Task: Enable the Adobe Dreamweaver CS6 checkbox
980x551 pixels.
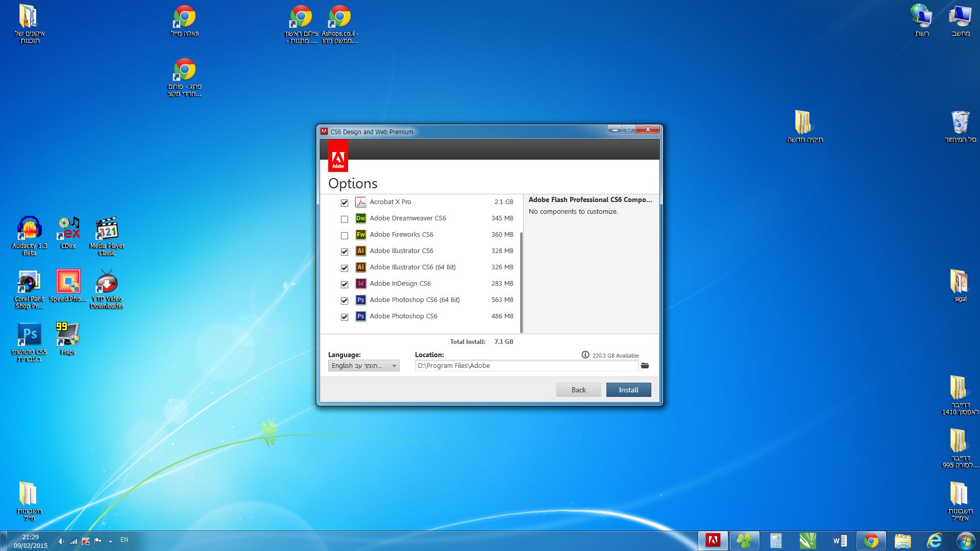Action: click(x=345, y=219)
